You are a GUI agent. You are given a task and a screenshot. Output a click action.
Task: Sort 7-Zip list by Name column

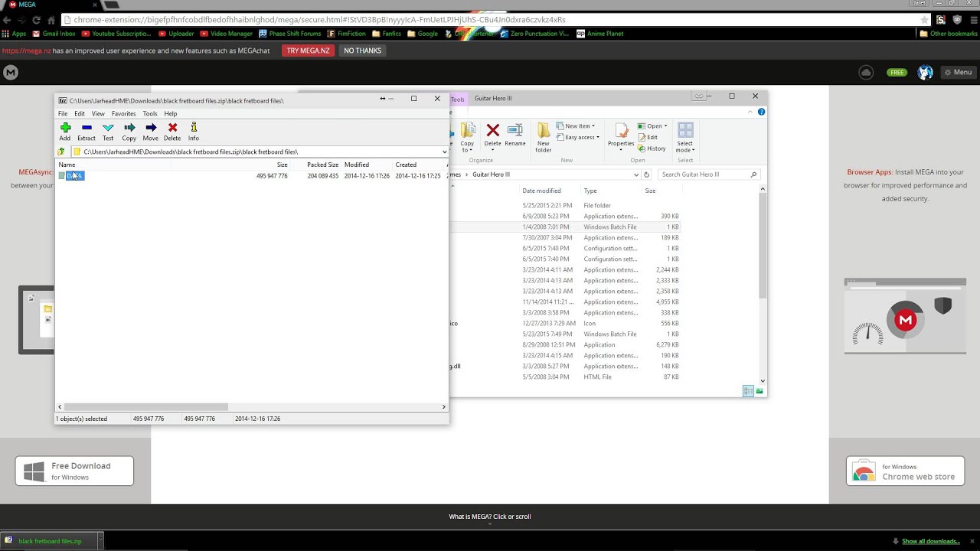pos(113,165)
